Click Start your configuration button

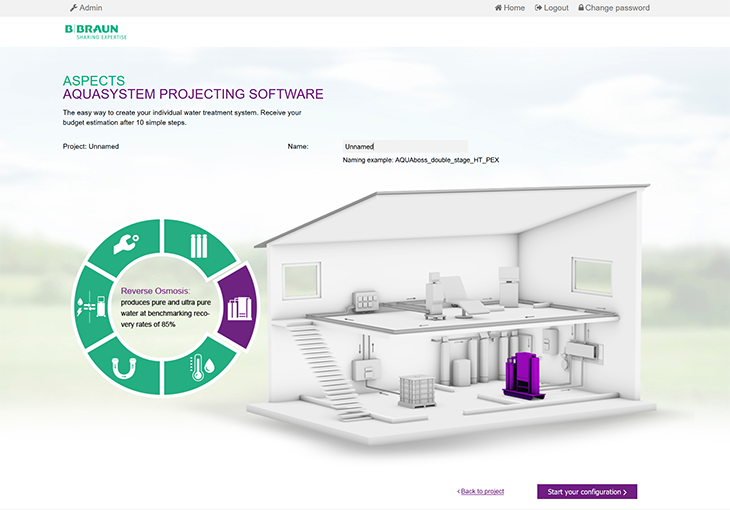pyautogui.click(x=587, y=492)
